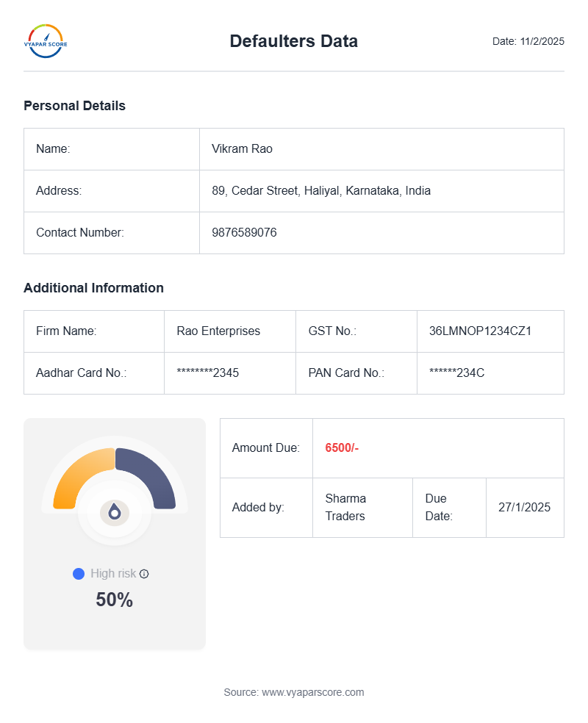Click the blue dot next to High risk
Viewport: 588px width, 723px height.
point(79,574)
